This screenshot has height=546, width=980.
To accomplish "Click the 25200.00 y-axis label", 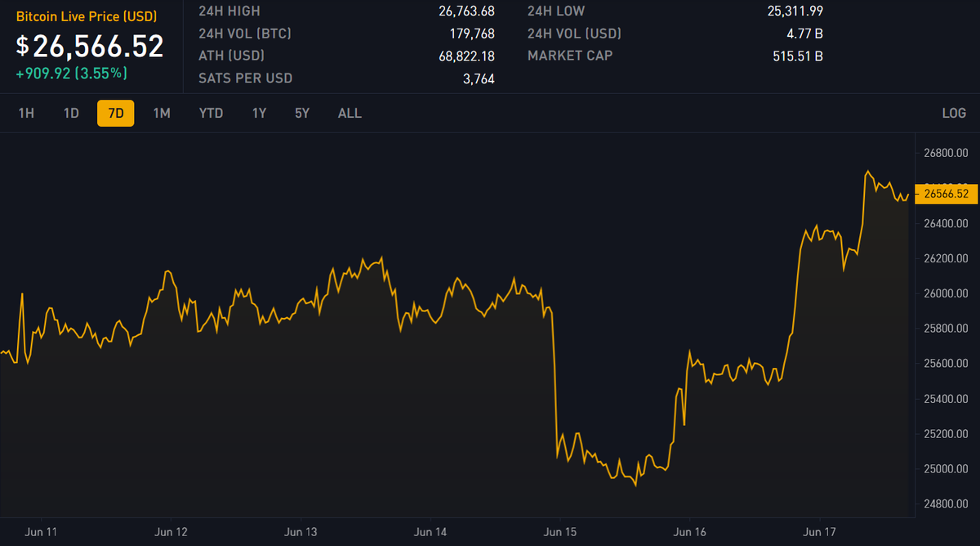I will point(946,434).
